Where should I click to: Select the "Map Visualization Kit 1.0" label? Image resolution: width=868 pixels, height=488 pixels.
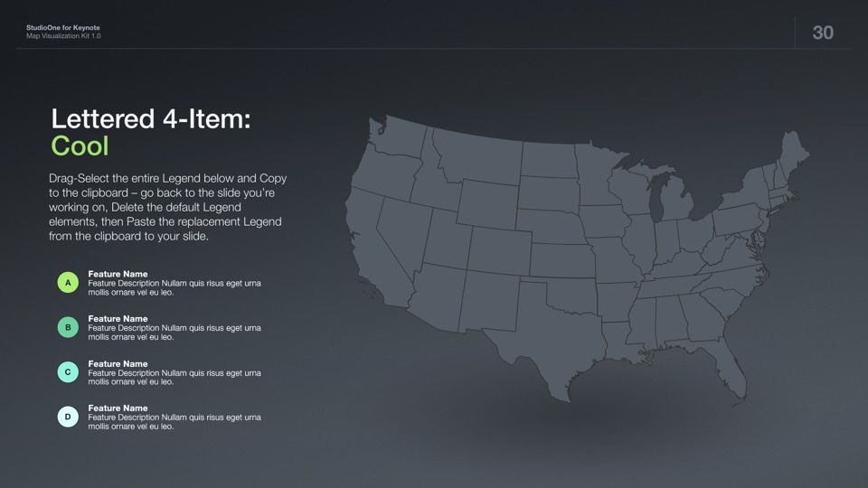coord(63,36)
